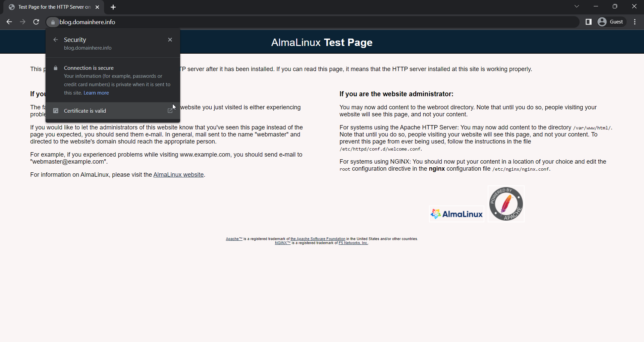
Task: Go back to the previous page
Action: (9, 22)
